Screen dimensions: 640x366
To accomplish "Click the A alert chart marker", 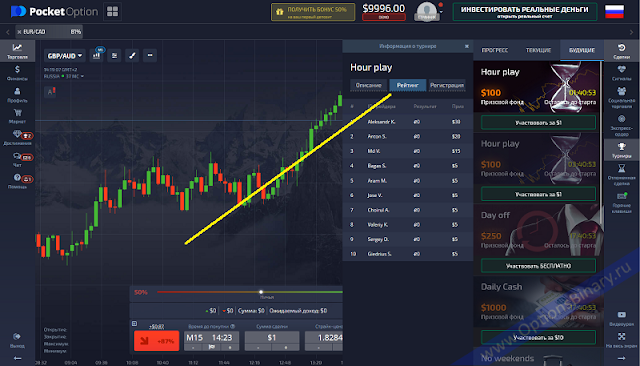I will click(x=50, y=92).
